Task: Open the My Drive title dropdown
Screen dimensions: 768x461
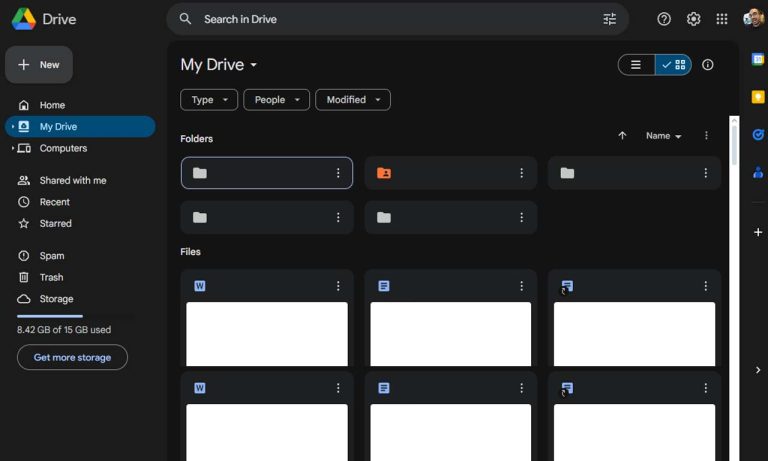Action: click(219, 65)
